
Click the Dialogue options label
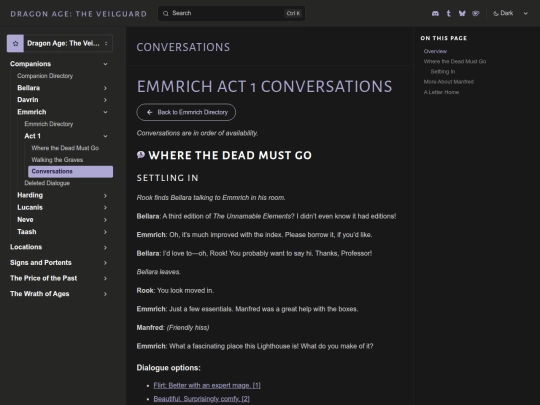pos(168,368)
